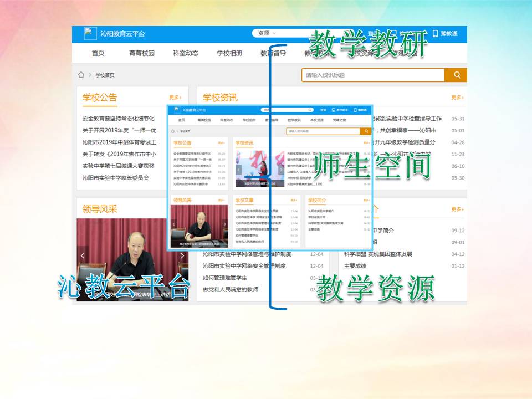Open article 如何管理难管学生
The height and width of the screenshot is (399, 532).
(225, 278)
